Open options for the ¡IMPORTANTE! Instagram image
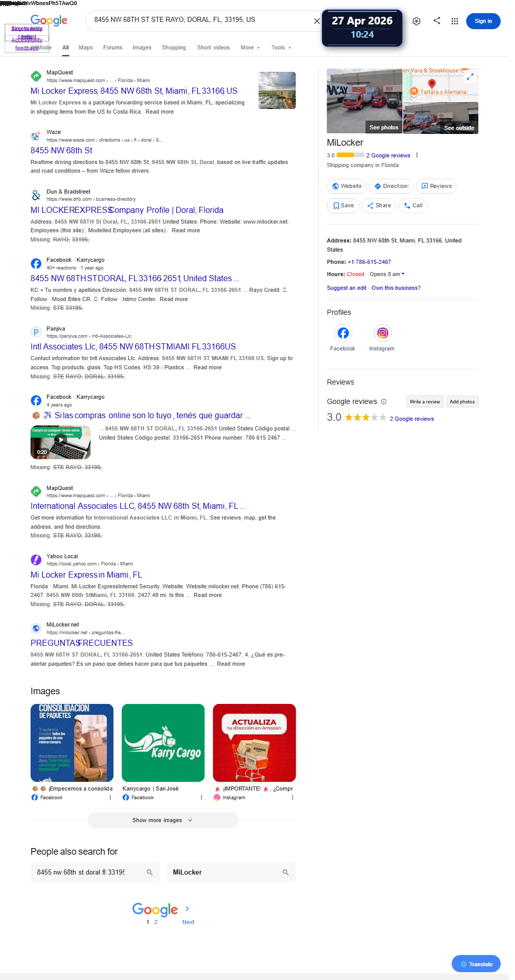 [x=293, y=798]
